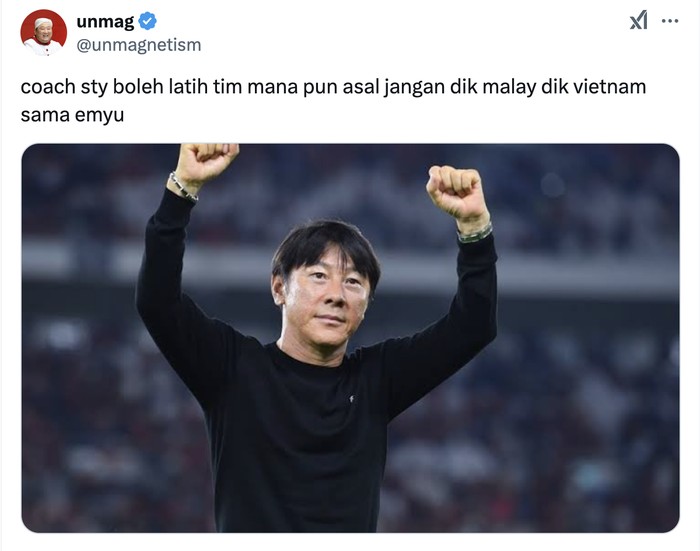Click the words "sama emyu" in the tweet
This screenshot has height=551, width=700.
pos(72,115)
